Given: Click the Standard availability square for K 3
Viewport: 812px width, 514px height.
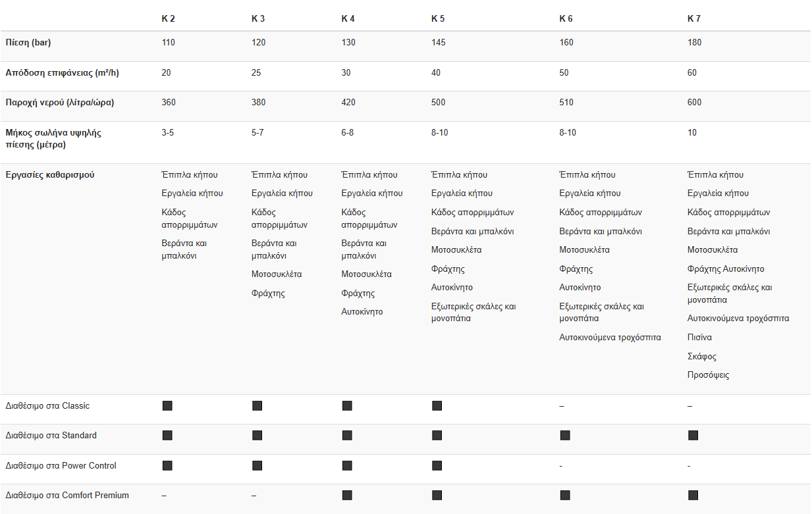Looking at the screenshot, I should 257,436.
